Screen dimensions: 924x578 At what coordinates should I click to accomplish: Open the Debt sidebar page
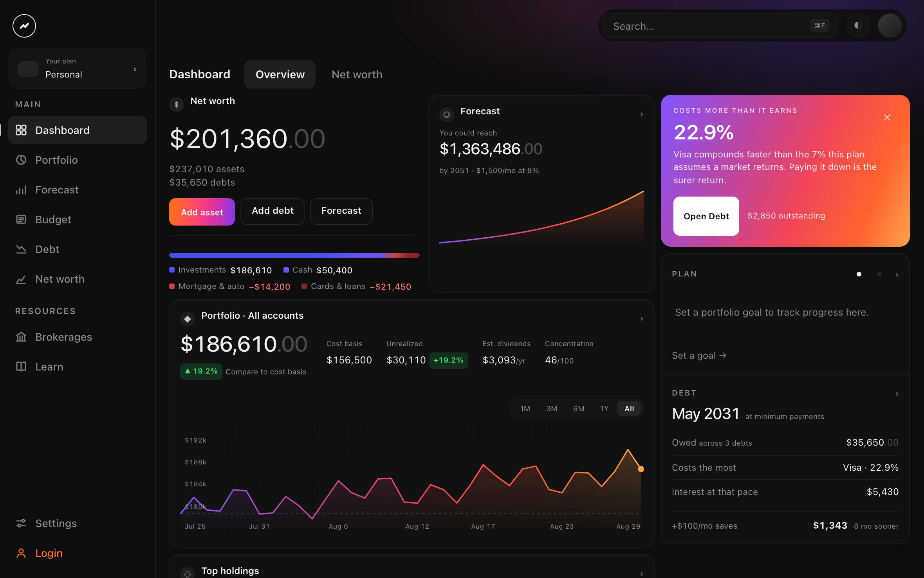click(78, 249)
